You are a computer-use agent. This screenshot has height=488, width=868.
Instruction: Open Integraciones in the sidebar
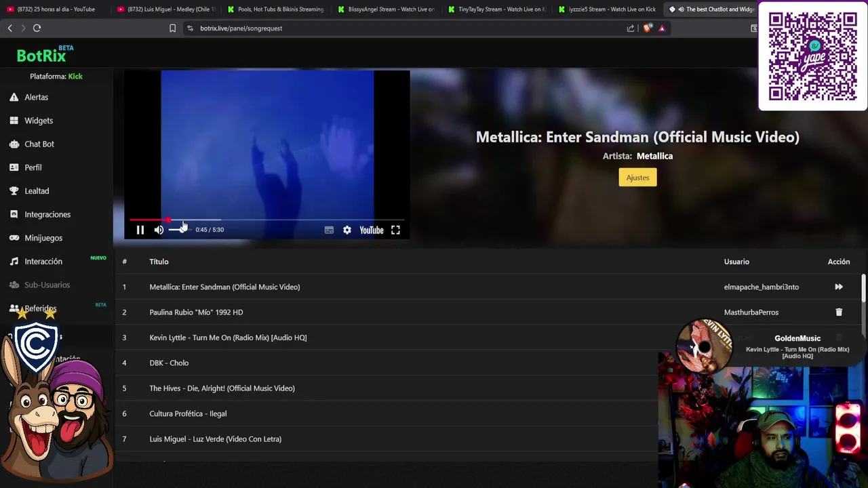click(x=47, y=214)
